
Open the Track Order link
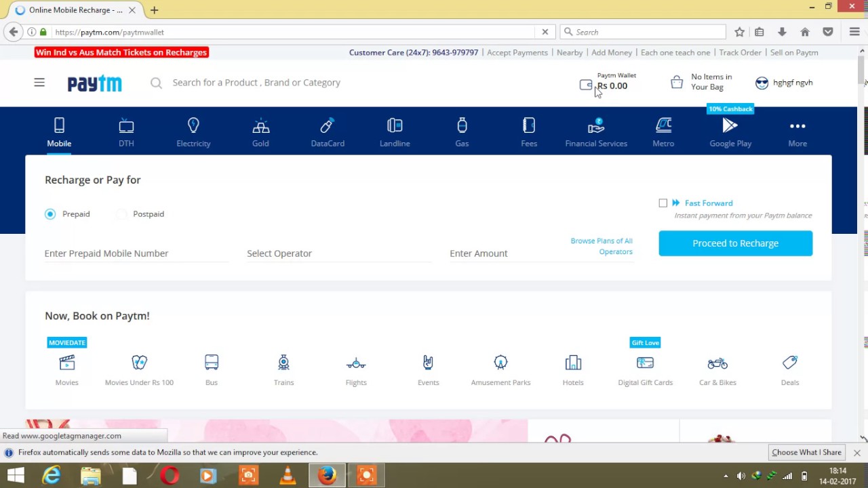point(741,52)
